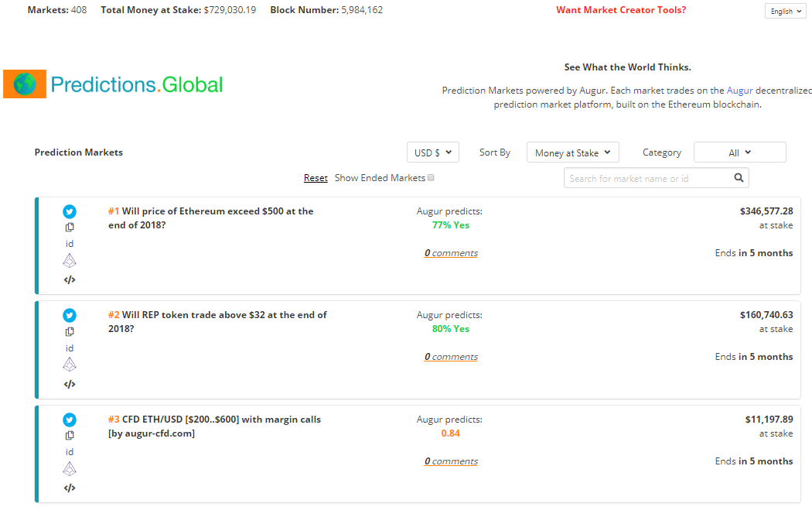Image resolution: width=812 pixels, height=507 pixels.
Task: Click the Reset link
Action: click(316, 178)
